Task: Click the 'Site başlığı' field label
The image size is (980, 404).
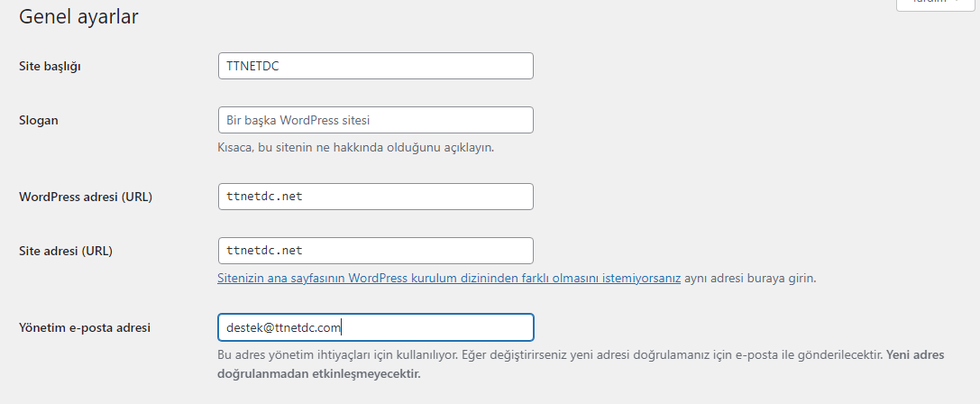Action: pyautogui.click(x=50, y=67)
